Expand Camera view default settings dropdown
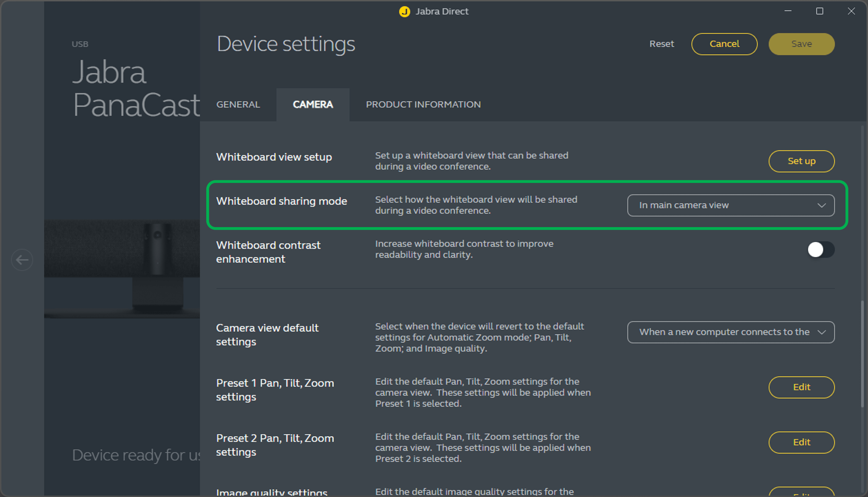The image size is (868, 497). [730, 332]
